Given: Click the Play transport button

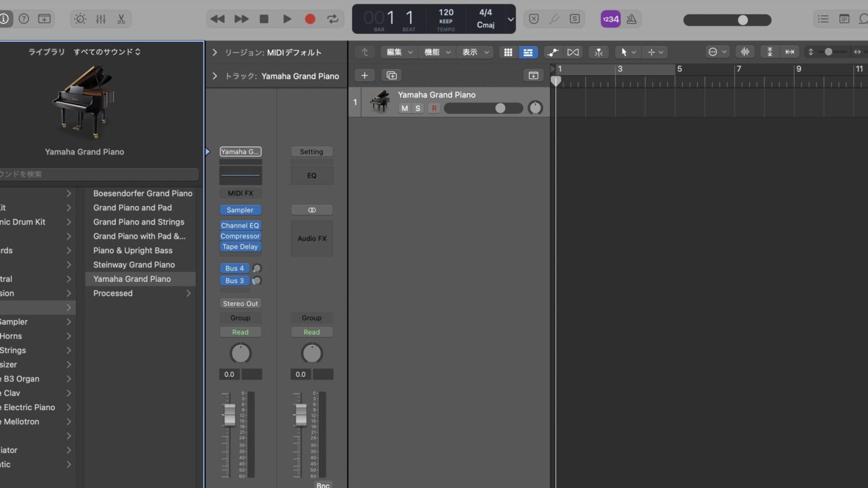Looking at the screenshot, I should 288,19.
